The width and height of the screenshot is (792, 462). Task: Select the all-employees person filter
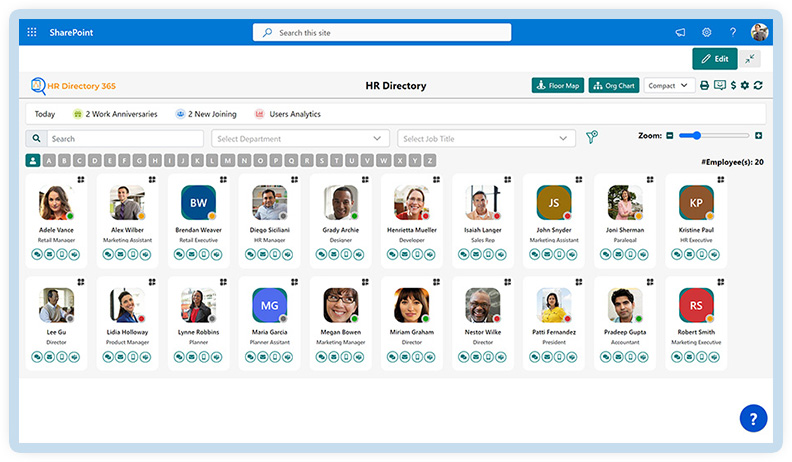(33, 161)
